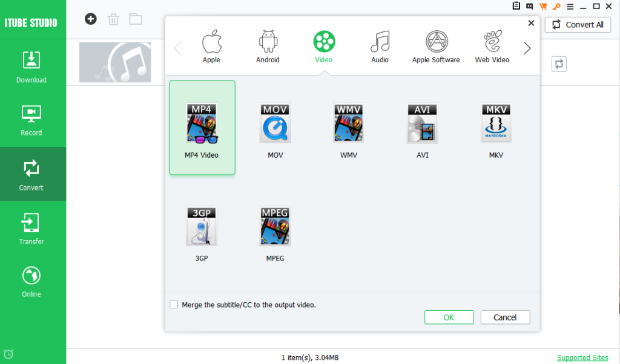The width and height of the screenshot is (620, 364).
Task: Confirm format with OK button
Action: 449,317
